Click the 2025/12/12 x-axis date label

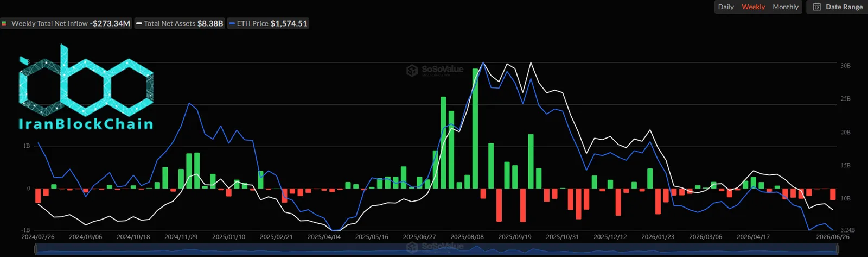click(x=611, y=237)
